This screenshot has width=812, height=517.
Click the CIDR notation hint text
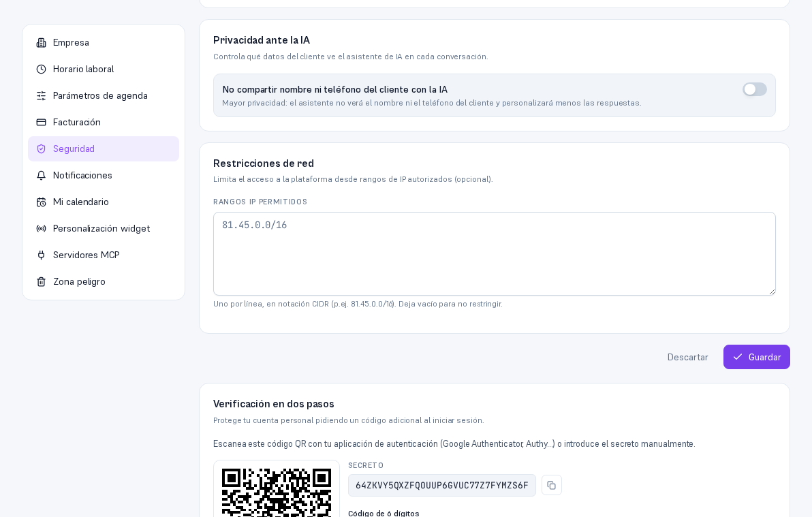358,304
